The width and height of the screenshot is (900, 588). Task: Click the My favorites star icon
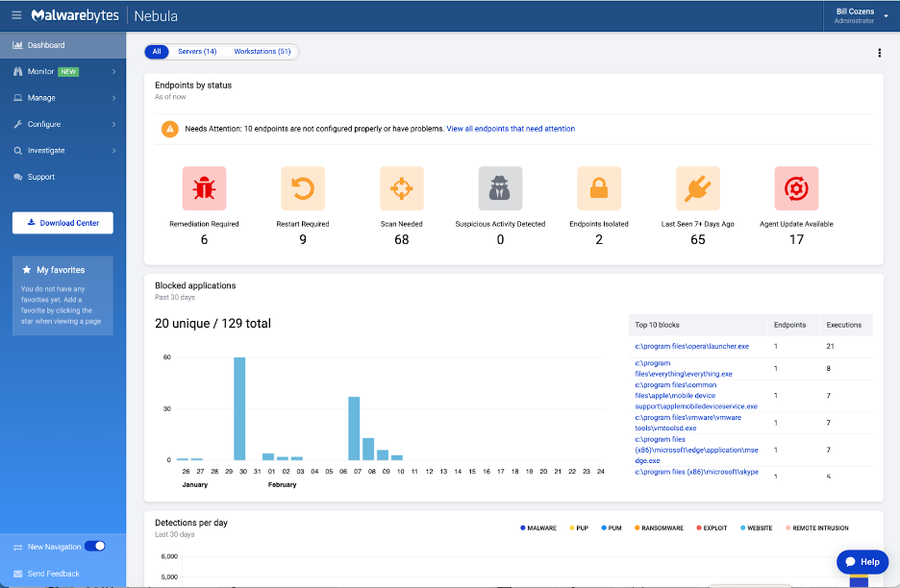click(x=26, y=270)
